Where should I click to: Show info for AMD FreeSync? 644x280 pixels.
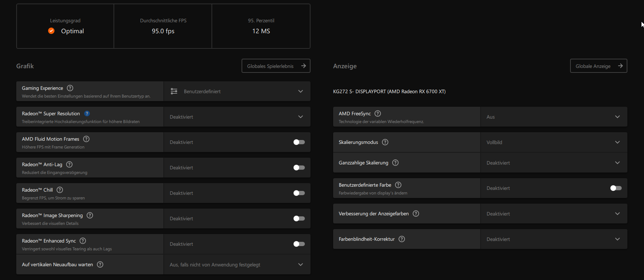[x=378, y=113]
